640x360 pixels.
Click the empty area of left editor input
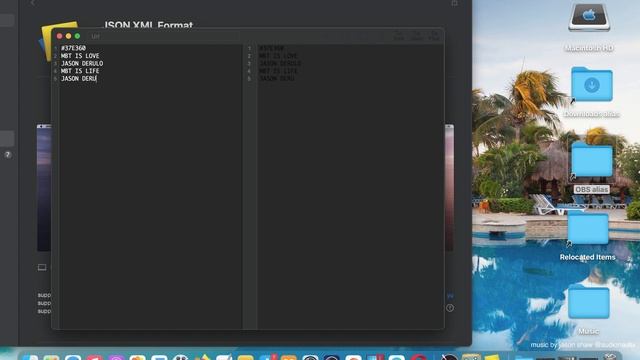[x=151, y=204]
